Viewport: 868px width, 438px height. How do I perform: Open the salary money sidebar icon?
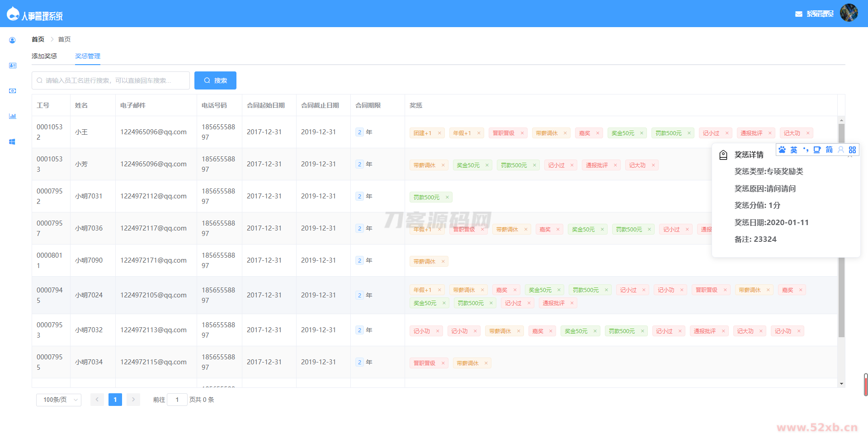click(x=12, y=91)
